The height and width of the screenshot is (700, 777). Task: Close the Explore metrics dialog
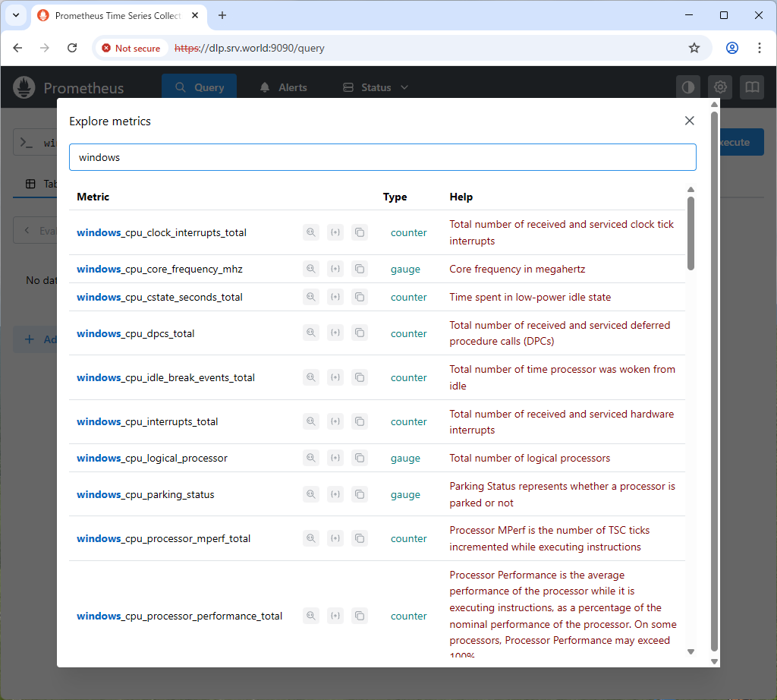[689, 121]
